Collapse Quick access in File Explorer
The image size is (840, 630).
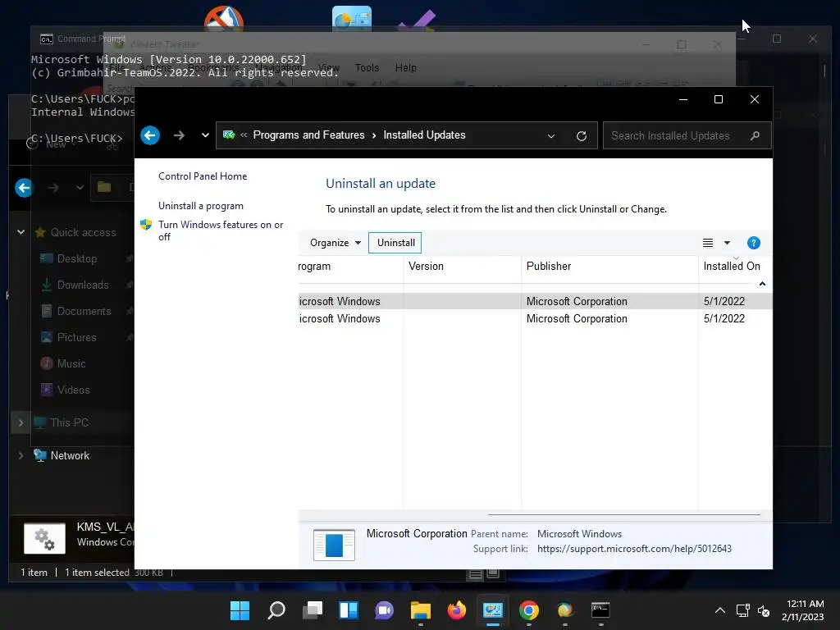pyautogui.click(x=21, y=232)
